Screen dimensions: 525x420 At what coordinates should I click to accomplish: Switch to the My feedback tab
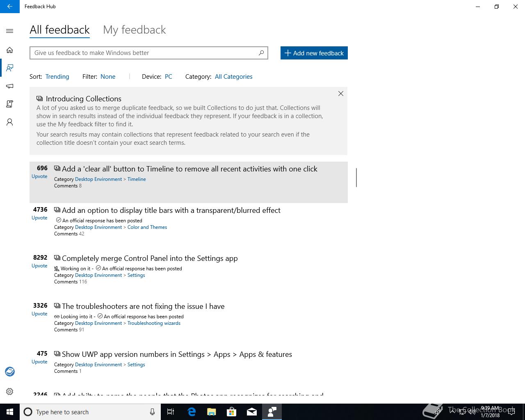[x=135, y=30]
